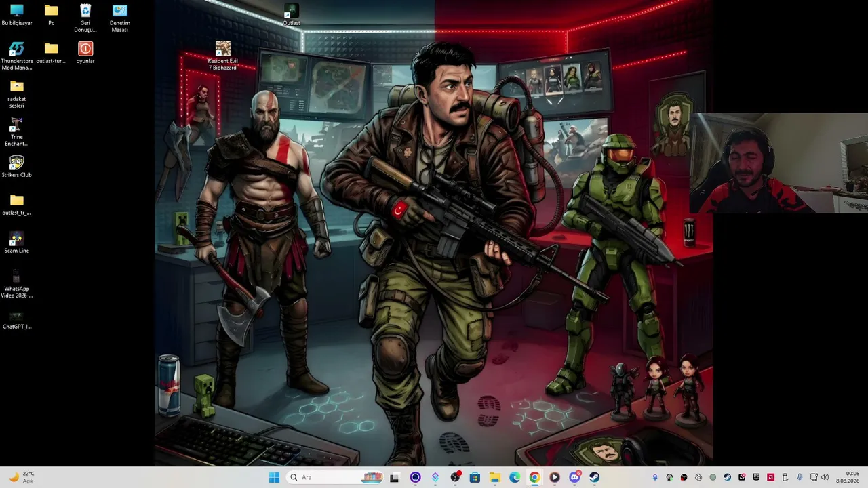
Task: Open the Bu bilgisayar desktop icon
Action: [x=17, y=15]
